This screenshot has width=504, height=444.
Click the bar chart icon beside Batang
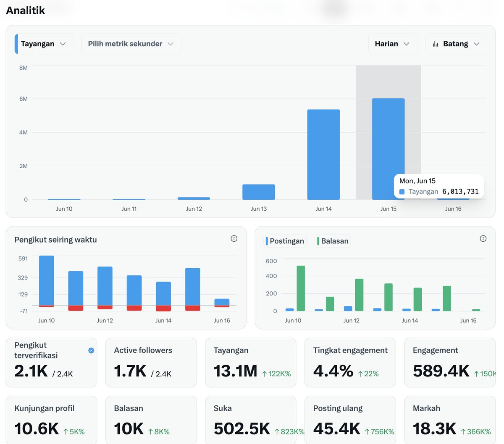pyautogui.click(x=436, y=44)
